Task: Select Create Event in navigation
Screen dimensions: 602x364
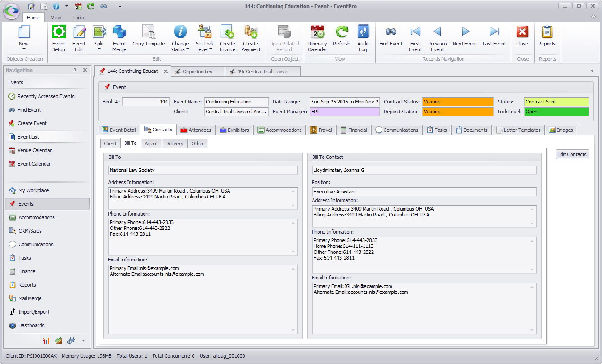Action: (32, 123)
